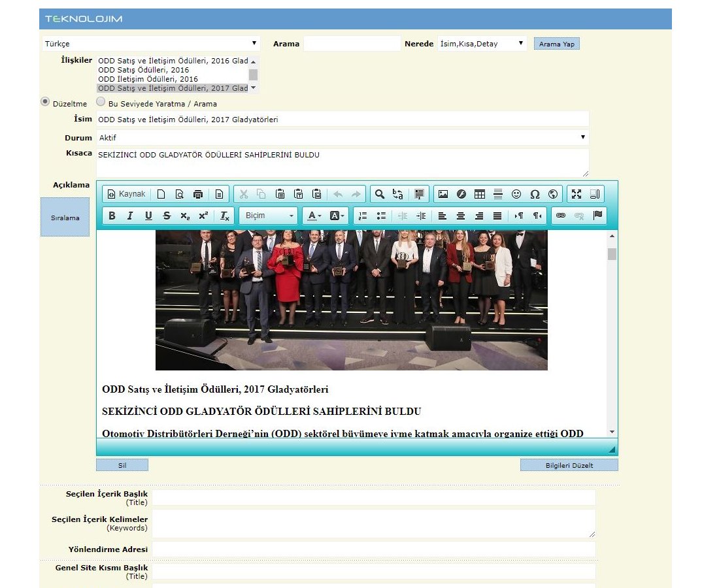Click the select all icon

[419, 194]
